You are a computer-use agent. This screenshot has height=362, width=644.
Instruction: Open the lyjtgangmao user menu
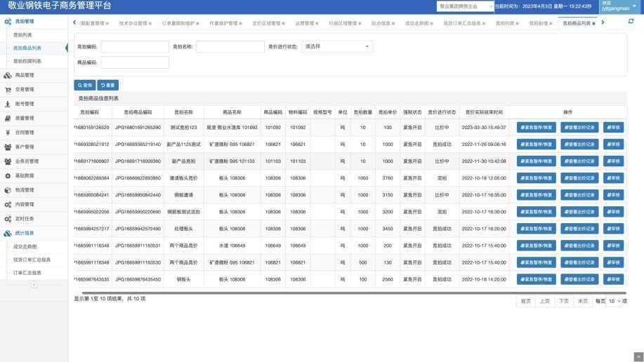(619, 6)
